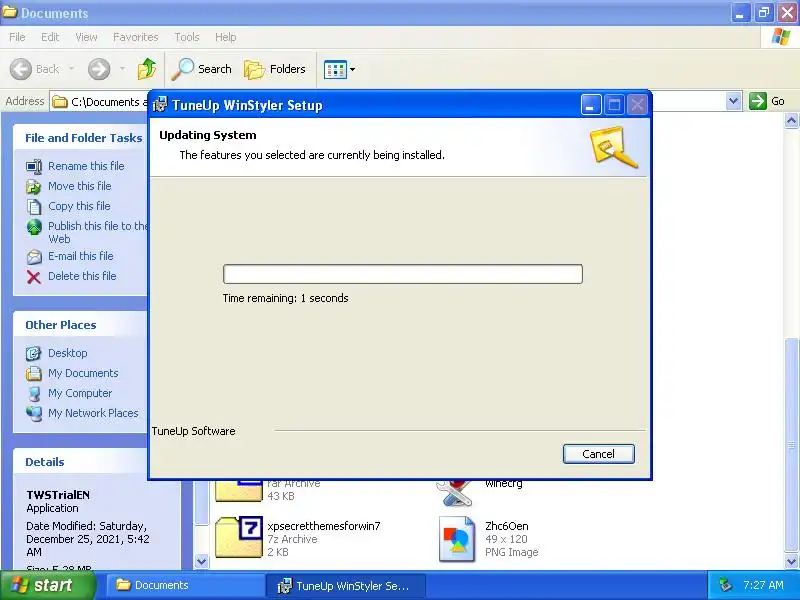Click the Publish to Web globe icon

pyautogui.click(x=34, y=227)
